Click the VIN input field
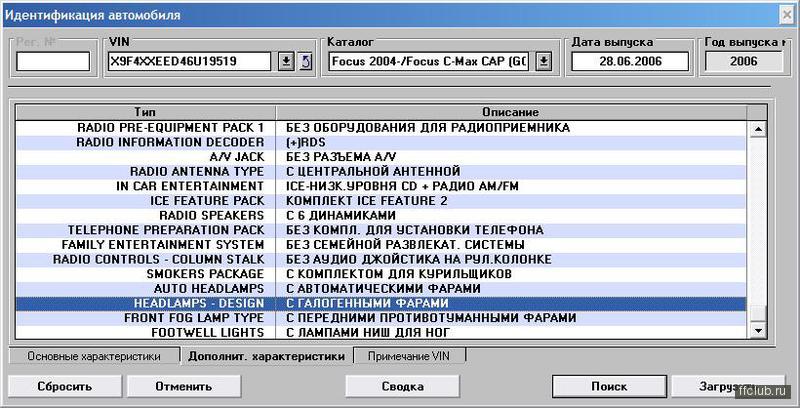This screenshot has height=408, width=800. pyautogui.click(x=190, y=62)
